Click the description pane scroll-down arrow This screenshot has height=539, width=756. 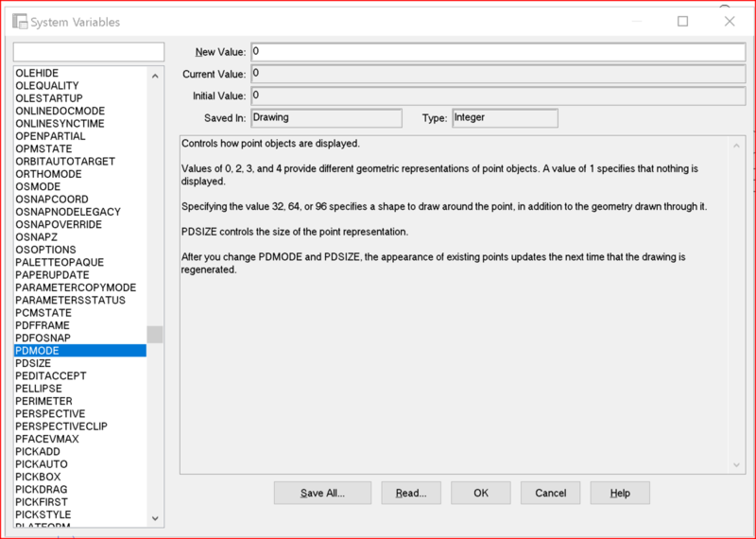736,465
